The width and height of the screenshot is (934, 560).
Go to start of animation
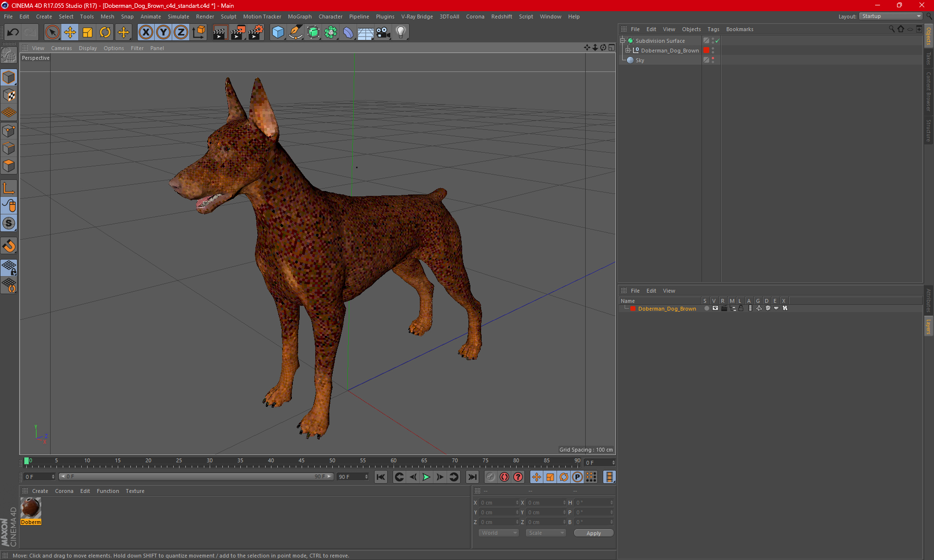click(381, 477)
